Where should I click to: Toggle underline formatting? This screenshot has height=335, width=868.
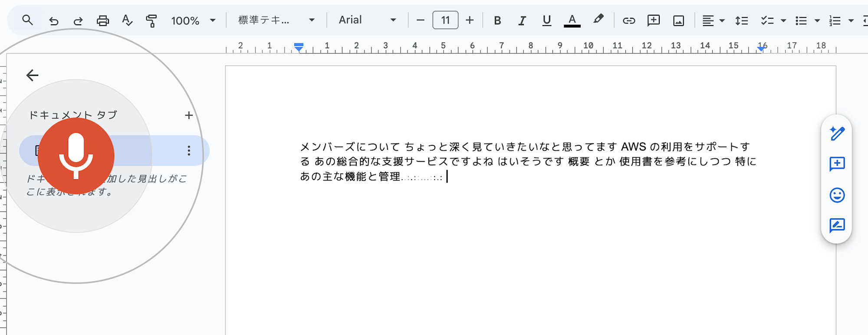(547, 20)
